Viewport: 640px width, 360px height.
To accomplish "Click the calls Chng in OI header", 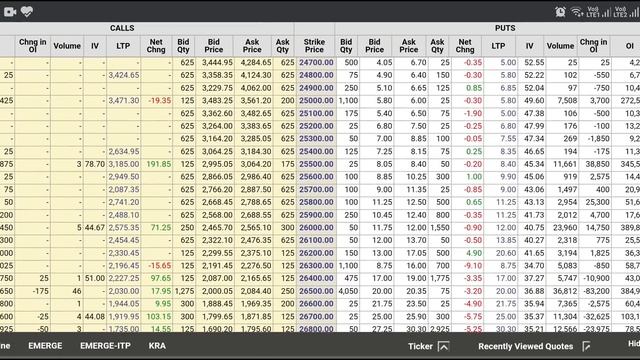I will (33, 46).
